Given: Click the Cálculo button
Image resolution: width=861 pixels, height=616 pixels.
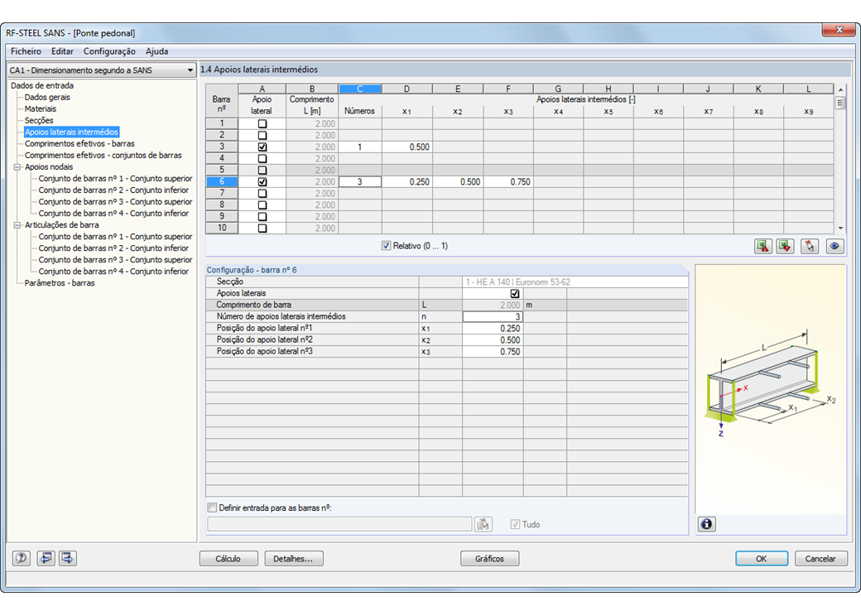Looking at the screenshot, I should coord(228,558).
